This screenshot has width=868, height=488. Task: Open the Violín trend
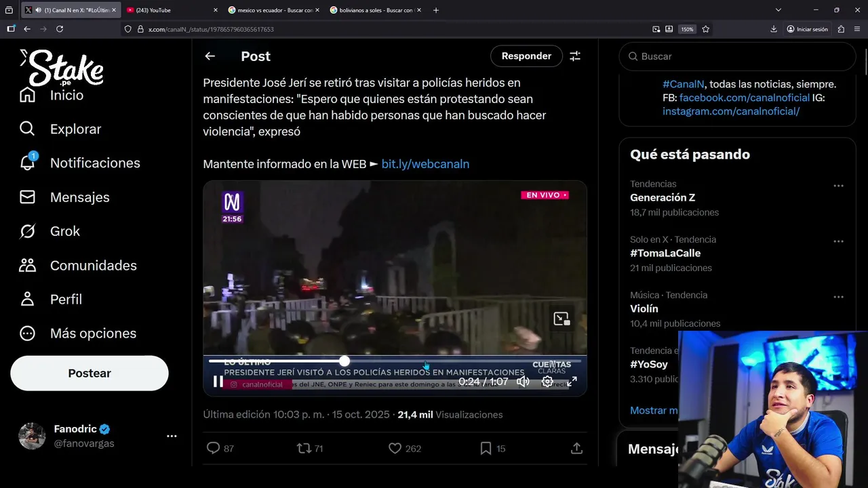pyautogui.click(x=644, y=309)
